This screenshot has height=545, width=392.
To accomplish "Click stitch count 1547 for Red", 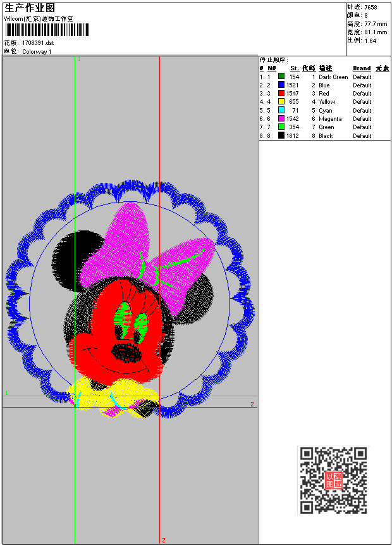I will pos(292,94).
